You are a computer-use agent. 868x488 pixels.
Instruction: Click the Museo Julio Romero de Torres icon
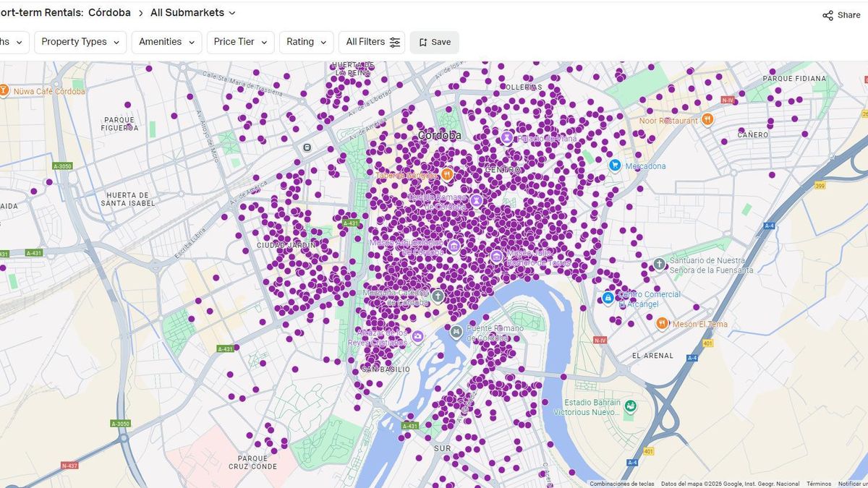pyautogui.click(x=497, y=256)
